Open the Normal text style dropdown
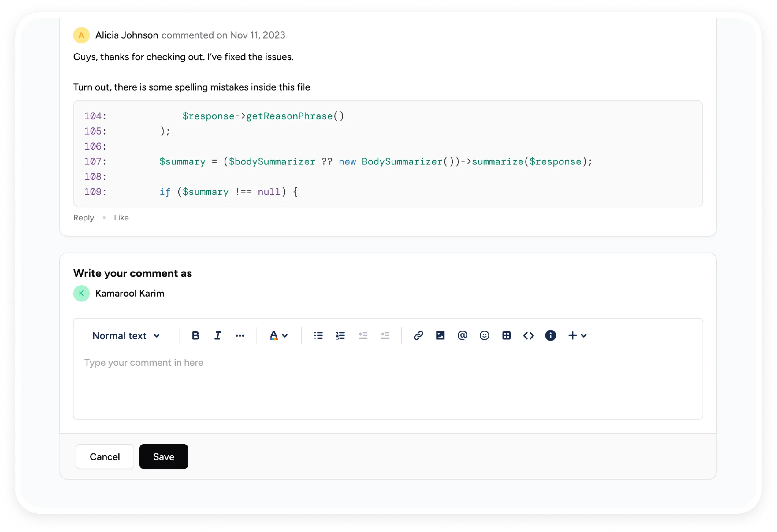The width and height of the screenshot is (777, 532). [x=126, y=335]
